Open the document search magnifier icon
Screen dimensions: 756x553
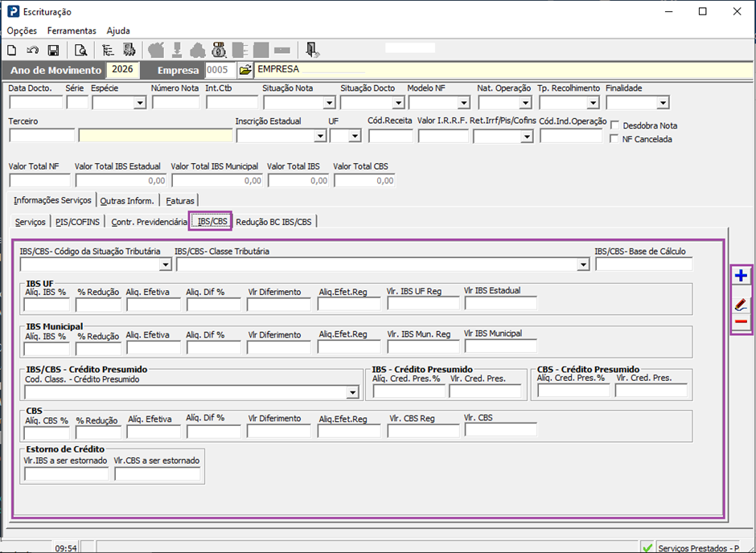[x=80, y=50]
